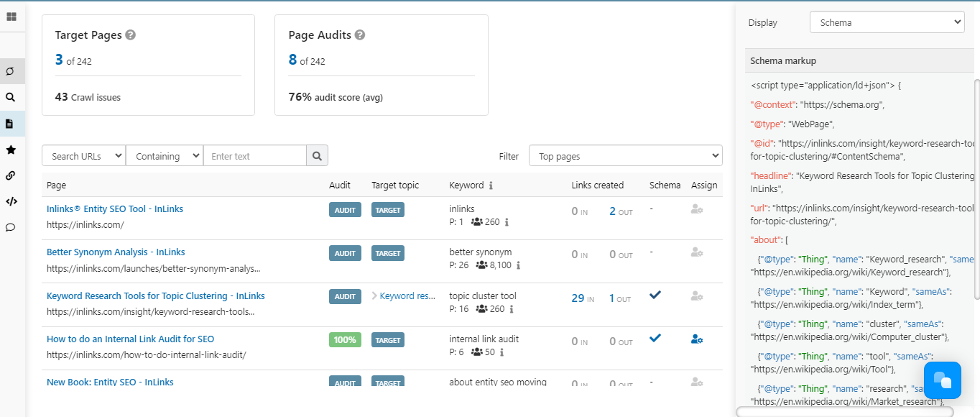This screenshot has width=980, height=417.
Task: Select the topic (Ø) icon in sidebar
Action: click(x=10, y=71)
